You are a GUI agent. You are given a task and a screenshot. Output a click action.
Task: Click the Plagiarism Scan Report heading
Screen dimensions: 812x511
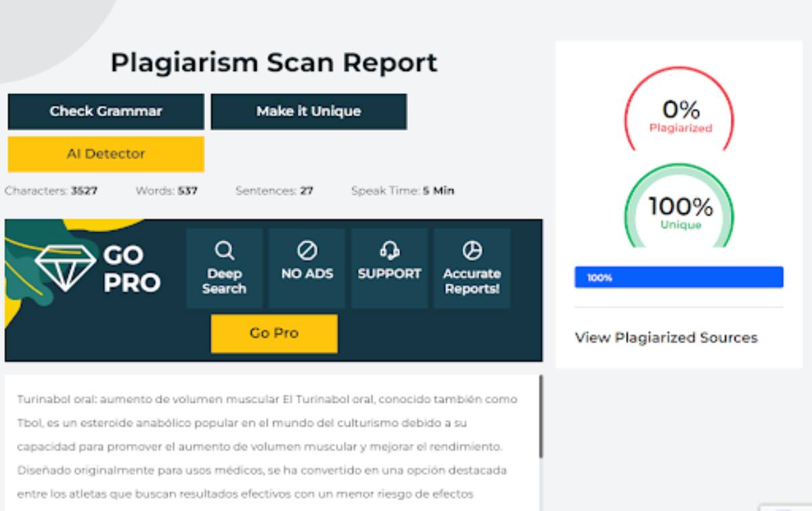[274, 63]
